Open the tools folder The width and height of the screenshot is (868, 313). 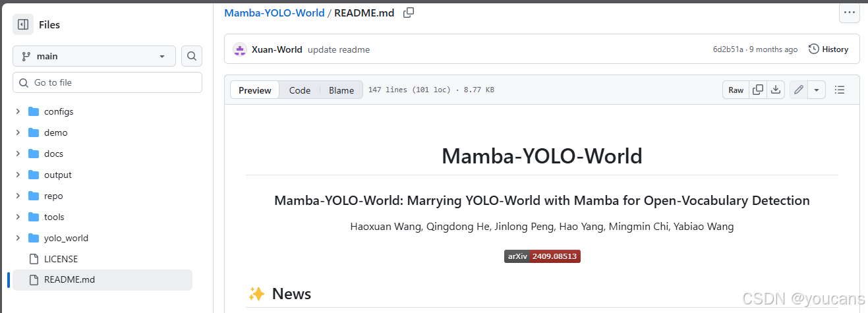pos(54,217)
